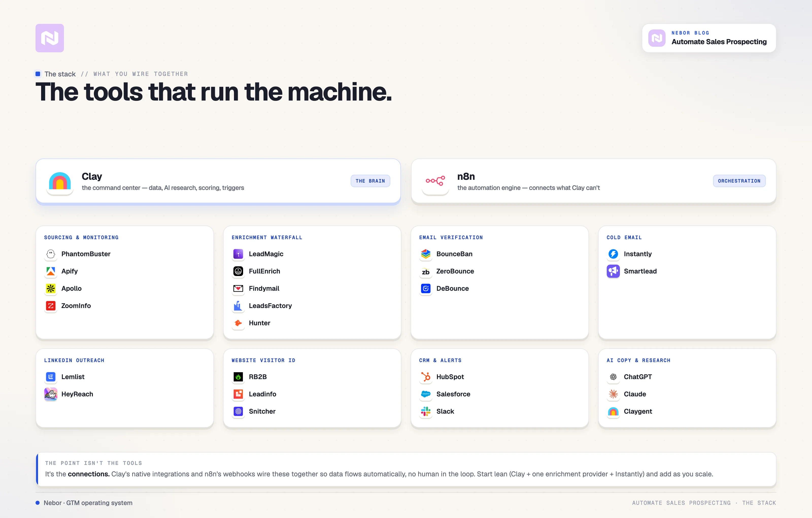
Task: Click the DeBounce blue icon
Action: [426, 288]
